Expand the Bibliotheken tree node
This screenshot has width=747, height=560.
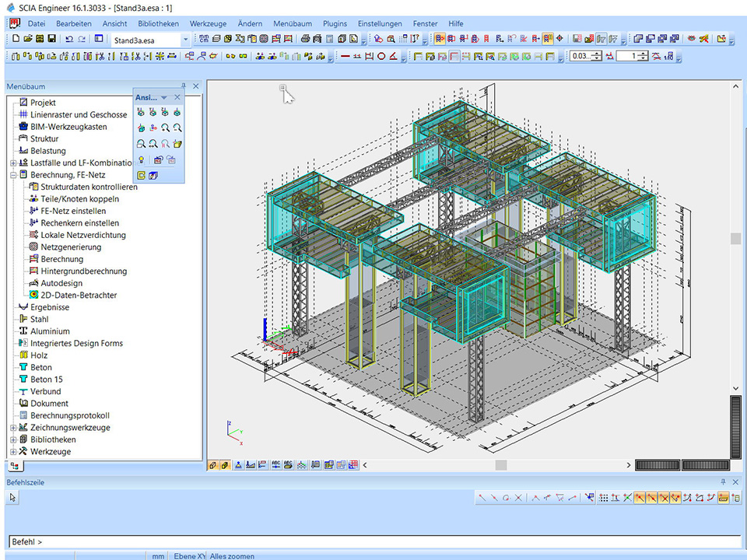(x=13, y=439)
